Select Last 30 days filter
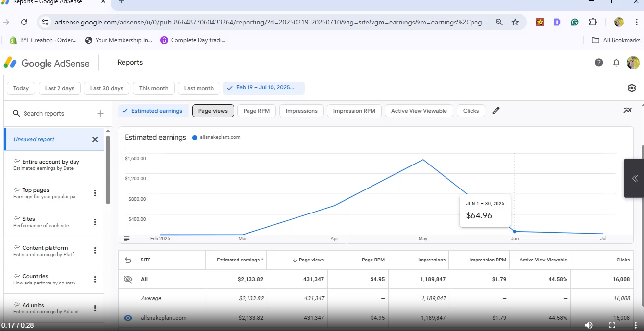The height and width of the screenshot is (331, 644). point(106,88)
